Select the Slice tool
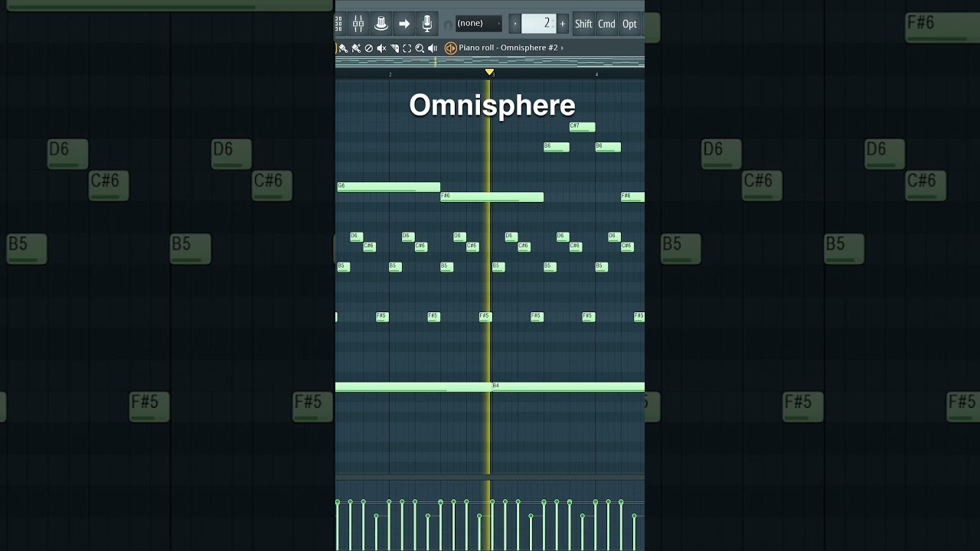Image resolution: width=980 pixels, height=551 pixels. pyautogui.click(x=394, y=48)
